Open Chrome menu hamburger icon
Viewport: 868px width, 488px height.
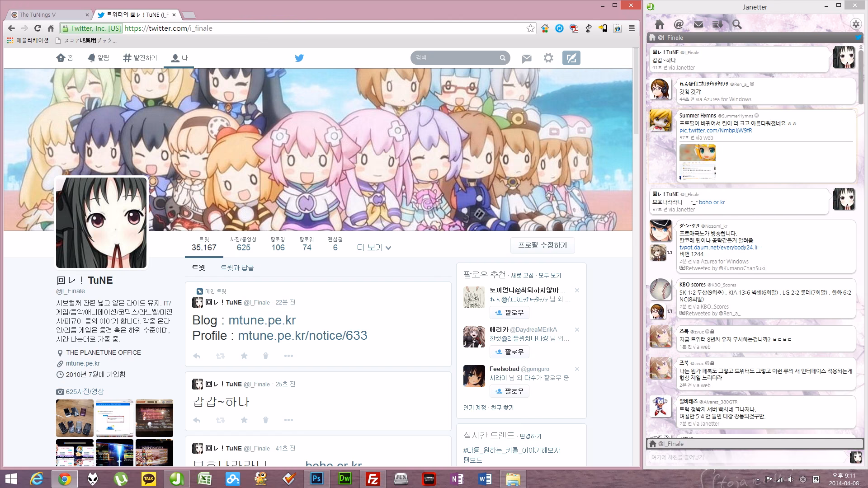click(x=632, y=28)
